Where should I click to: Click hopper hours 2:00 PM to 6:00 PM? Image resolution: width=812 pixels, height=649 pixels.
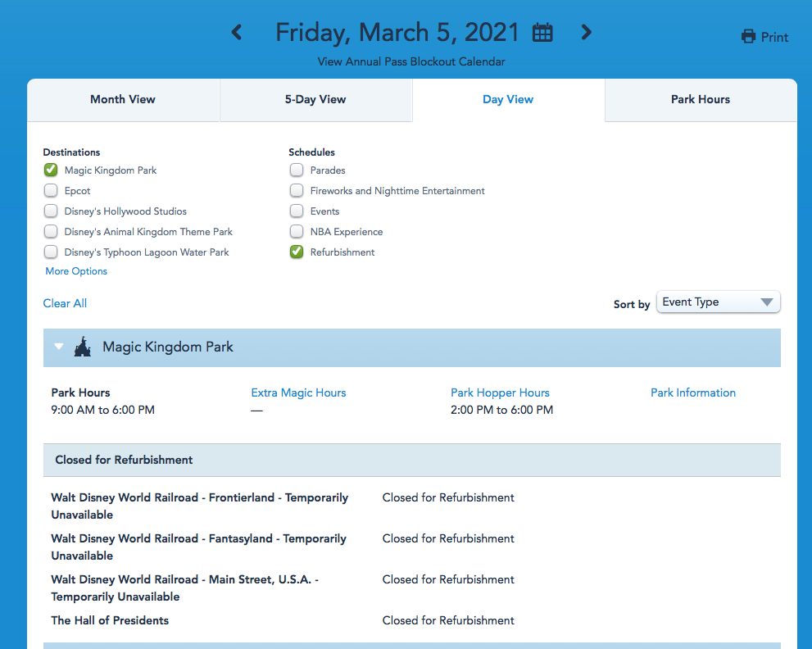point(501,410)
